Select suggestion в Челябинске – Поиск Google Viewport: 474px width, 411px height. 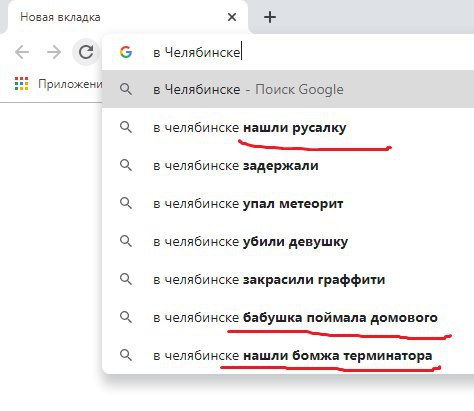(288, 89)
